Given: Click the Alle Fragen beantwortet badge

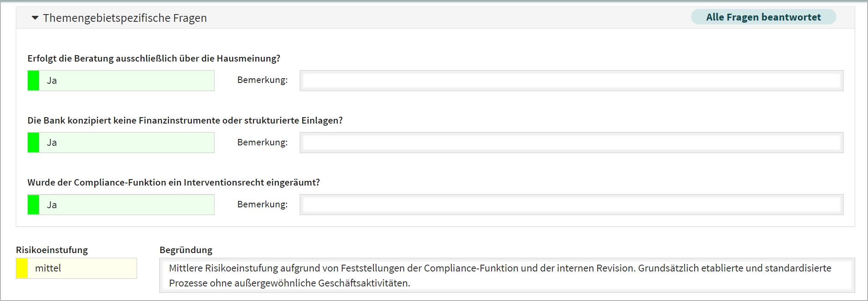Looking at the screenshot, I should pos(763,17).
